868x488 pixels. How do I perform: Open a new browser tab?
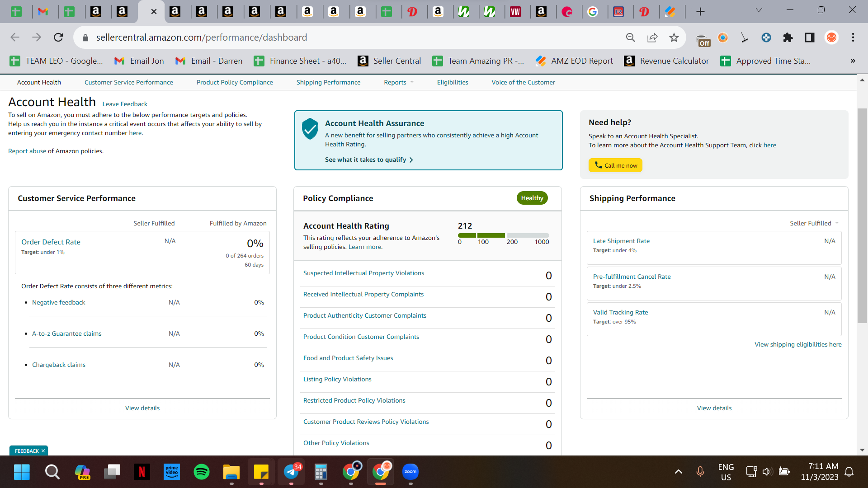tap(700, 12)
